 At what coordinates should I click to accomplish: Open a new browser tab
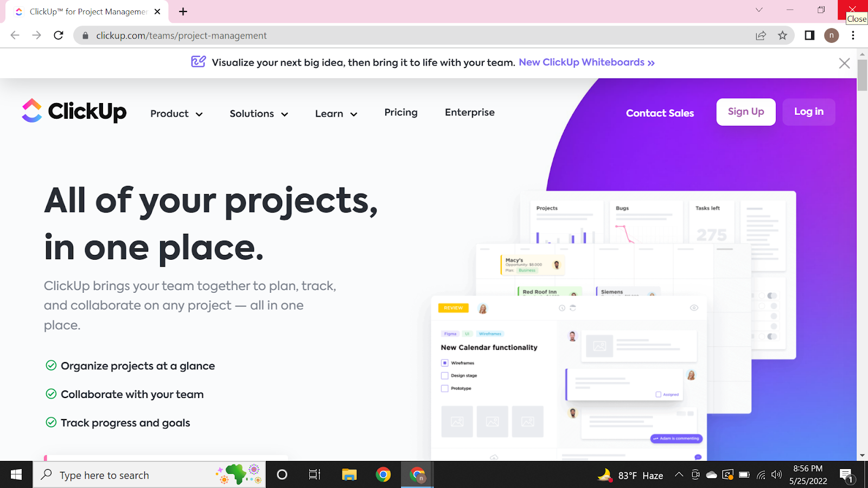[183, 11]
